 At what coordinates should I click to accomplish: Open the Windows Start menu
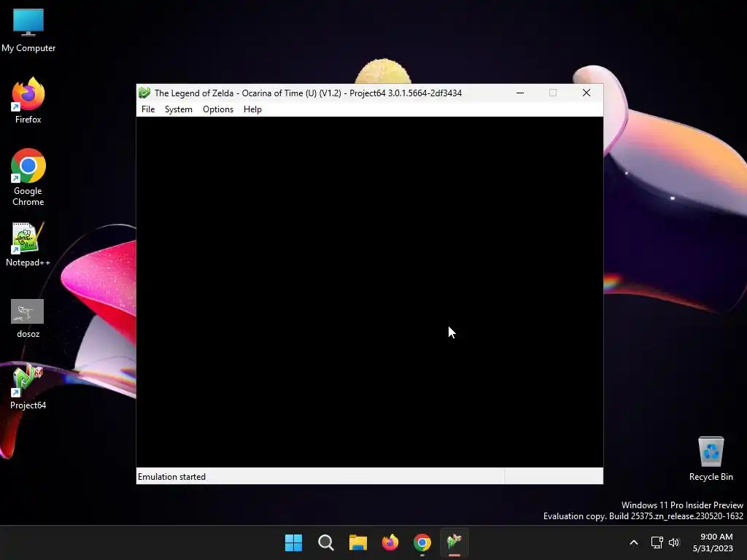pyautogui.click(x=293, y=542)
